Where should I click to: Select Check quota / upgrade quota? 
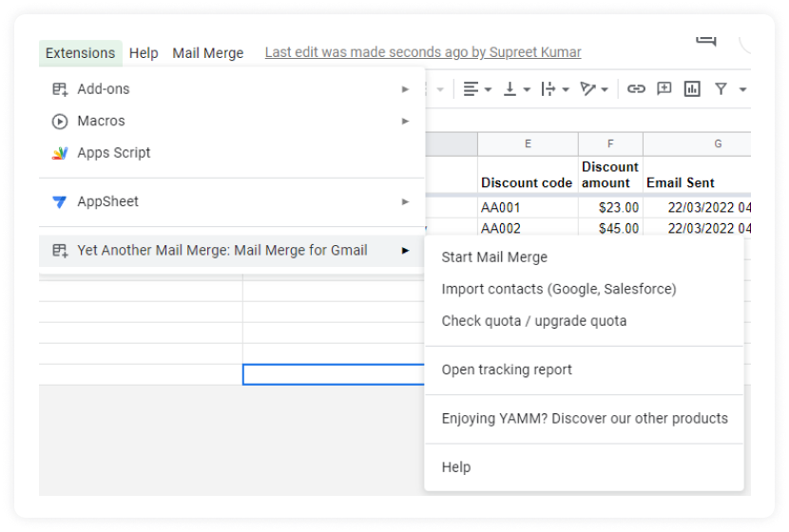pyautogui.click(x=584, y=321)
